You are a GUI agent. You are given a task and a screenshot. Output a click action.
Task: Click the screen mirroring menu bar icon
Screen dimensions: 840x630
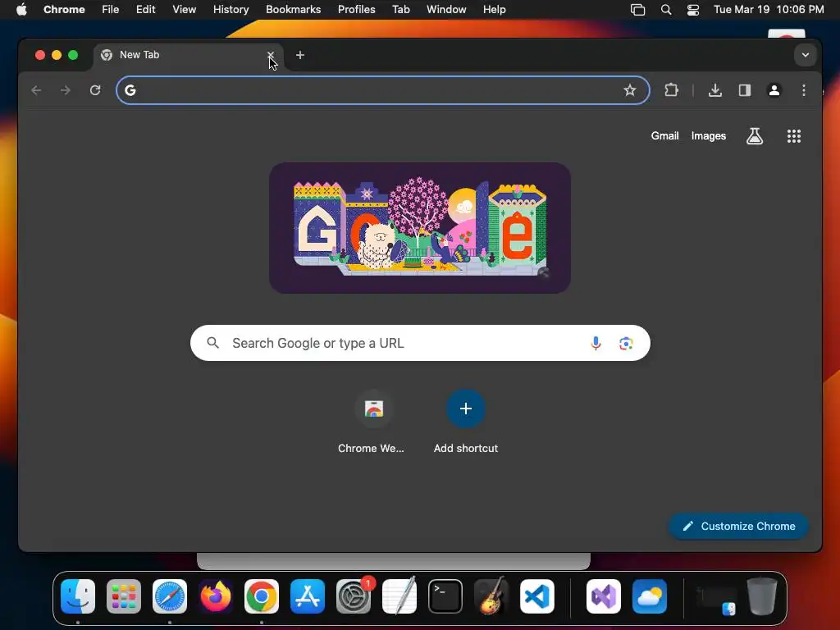point(637,10)
